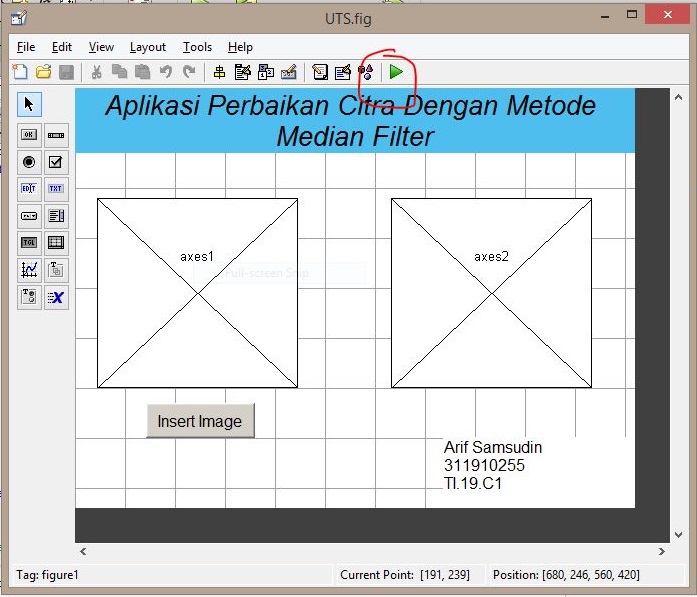This screenshot has height=597, width=697.
Task: Open the Object Browser
Action: point(366,72)
